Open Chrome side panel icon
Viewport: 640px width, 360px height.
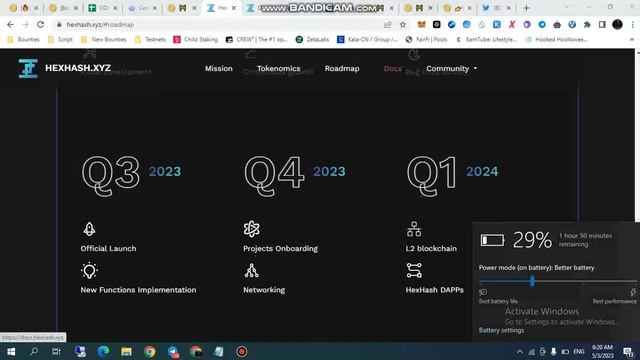[602, 24]
